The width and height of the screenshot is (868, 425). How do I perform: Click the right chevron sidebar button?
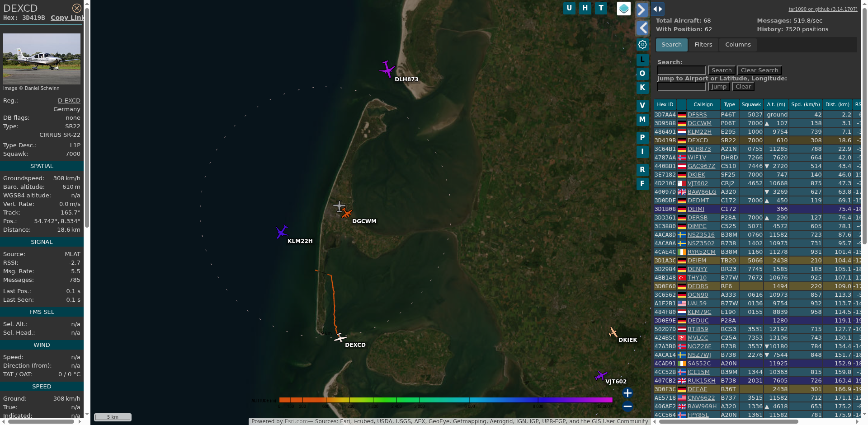pyautogui.click(x=642, y=9)
